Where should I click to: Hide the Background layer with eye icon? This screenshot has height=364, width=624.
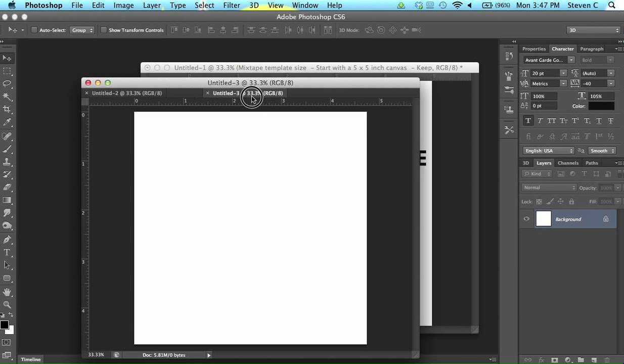click(526, 219)
